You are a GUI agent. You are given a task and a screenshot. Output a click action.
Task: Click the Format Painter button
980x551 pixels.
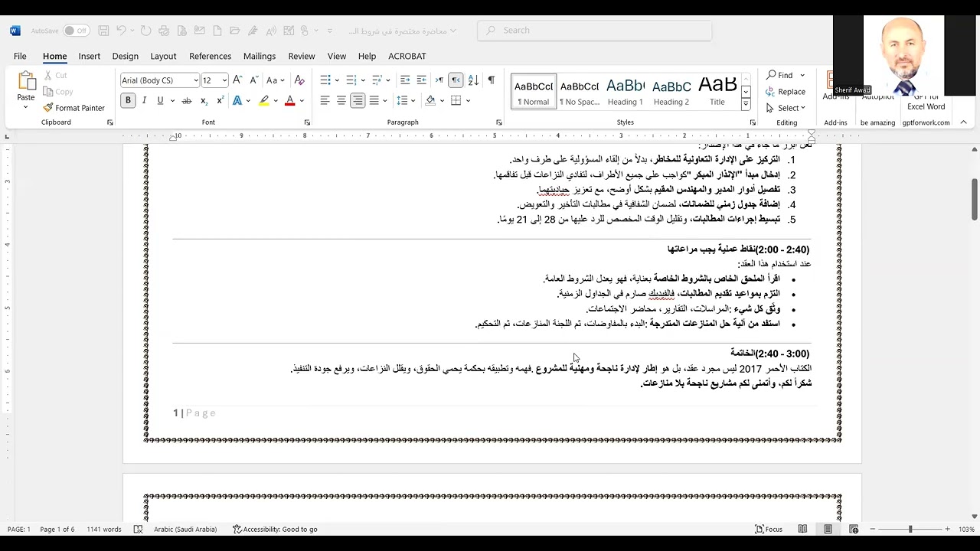coord(74,108)
